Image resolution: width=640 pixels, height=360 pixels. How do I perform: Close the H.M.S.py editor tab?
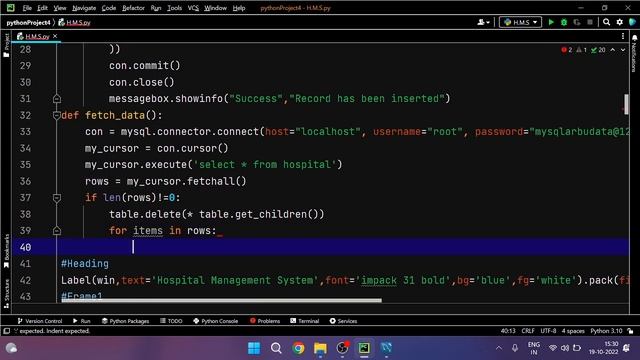[55, 36]
